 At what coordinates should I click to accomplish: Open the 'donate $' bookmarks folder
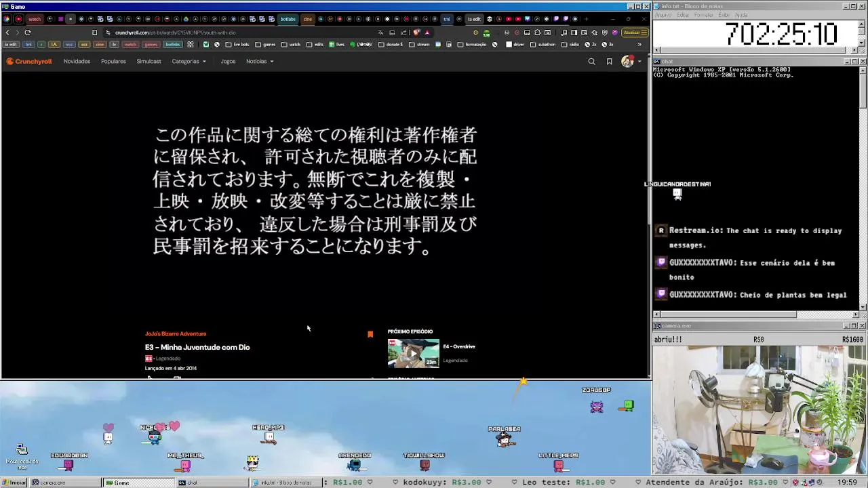point(391,45)
